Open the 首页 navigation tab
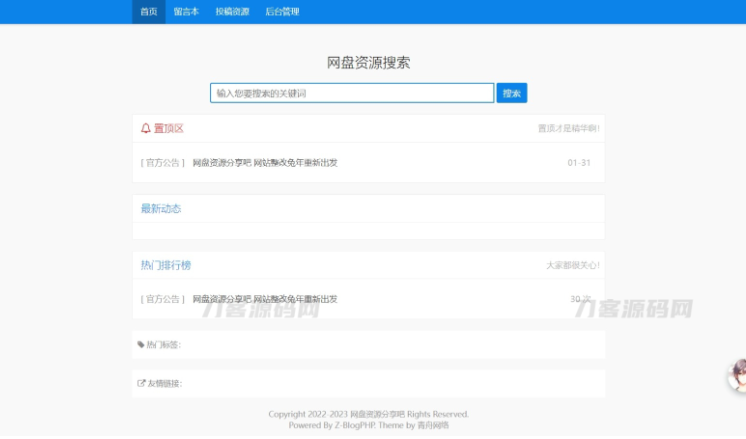The width and height of the screenshot is (746, 439). click(x=148, y=12)
